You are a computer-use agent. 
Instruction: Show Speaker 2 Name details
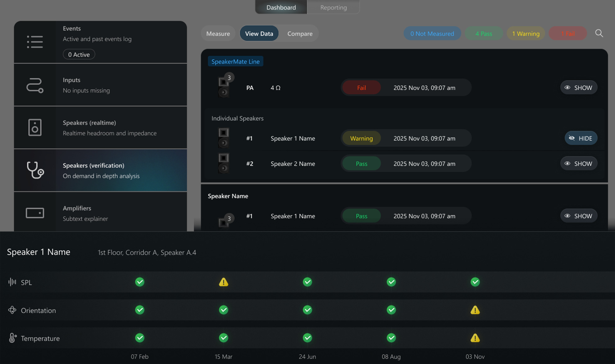pyautogui.click(x=578, y=164)
